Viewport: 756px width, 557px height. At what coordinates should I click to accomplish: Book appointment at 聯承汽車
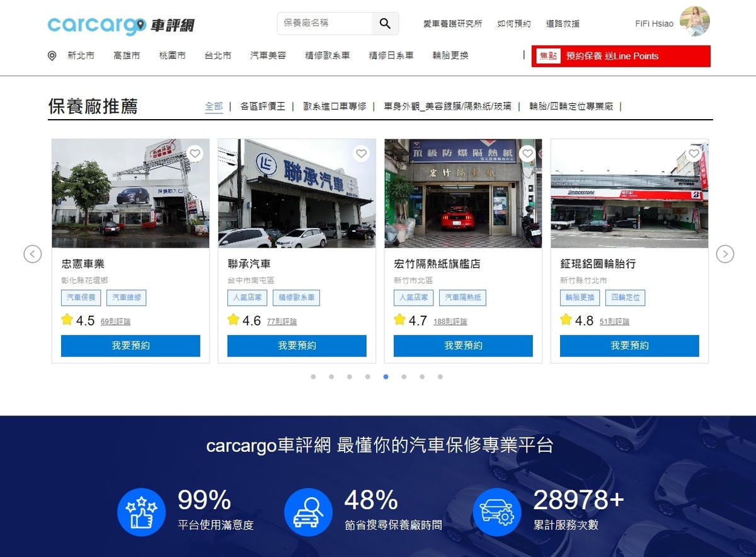[x=297, y=346]
